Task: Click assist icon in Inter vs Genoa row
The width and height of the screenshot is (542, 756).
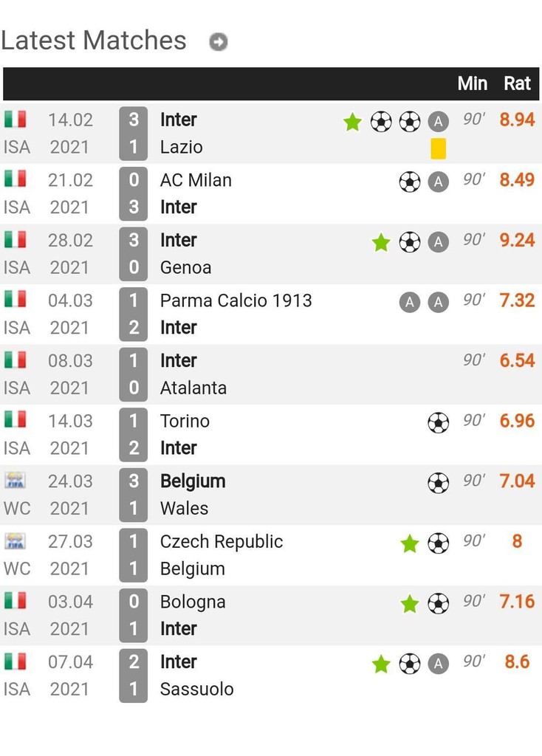Action: [x=438, y=242]
